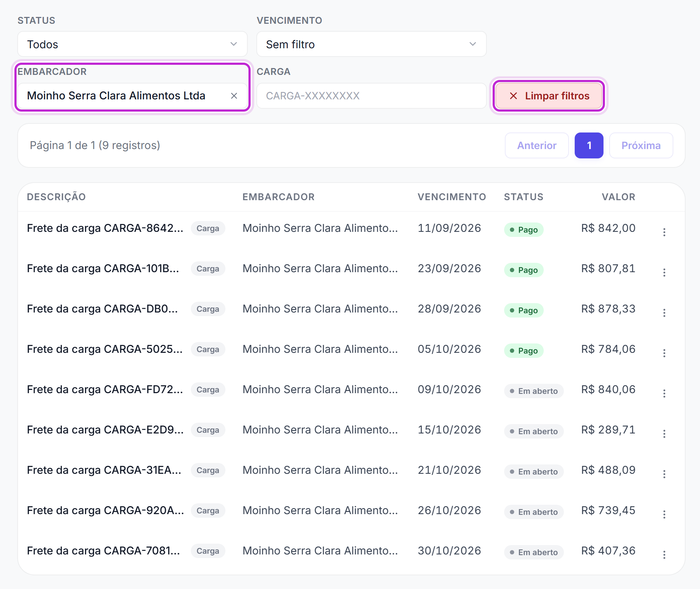Click the Carga tag on CARGA-8642 row
This screenshot has height=589, width=700.
pyautogui.click(x=208, y=228)
